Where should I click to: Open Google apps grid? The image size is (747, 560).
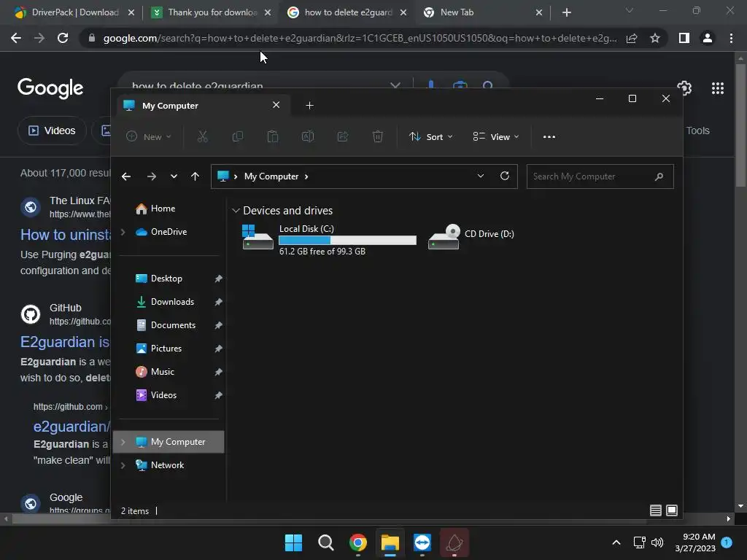click(x=718, y=88)
